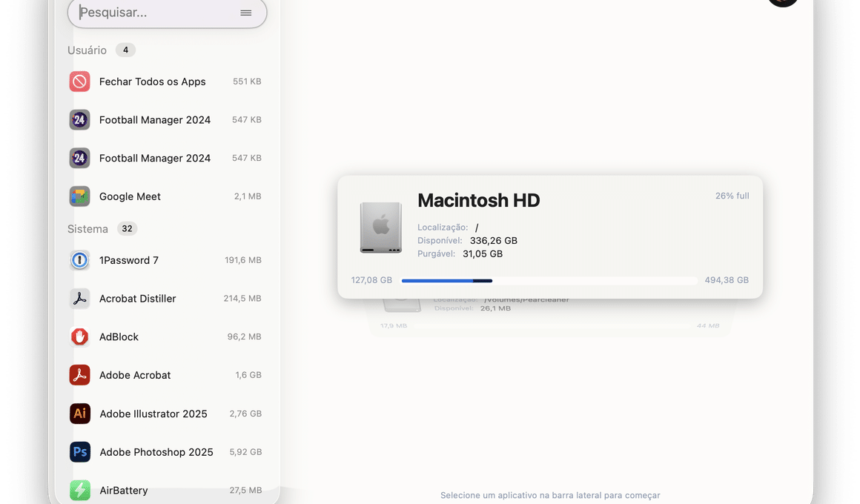Click the Sistema section header
860x504 pixels.
(87, 229)
